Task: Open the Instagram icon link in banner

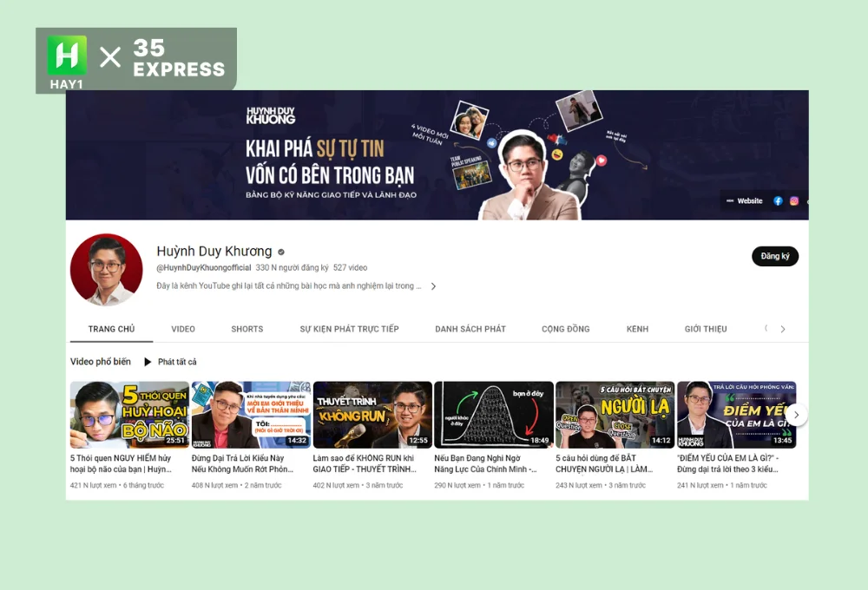Action: [794, 201]
